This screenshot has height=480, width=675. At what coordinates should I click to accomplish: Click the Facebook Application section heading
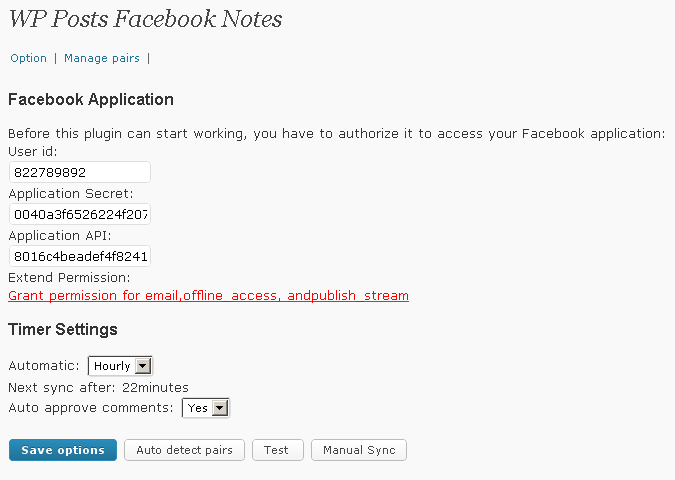pos(91,100)
